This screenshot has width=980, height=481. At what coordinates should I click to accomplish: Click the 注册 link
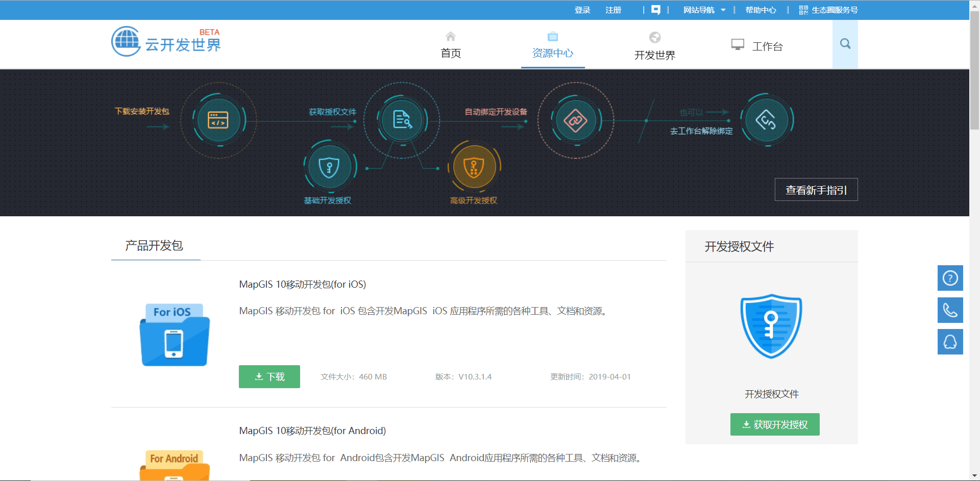pyautogui.click(x=613, y=10)
